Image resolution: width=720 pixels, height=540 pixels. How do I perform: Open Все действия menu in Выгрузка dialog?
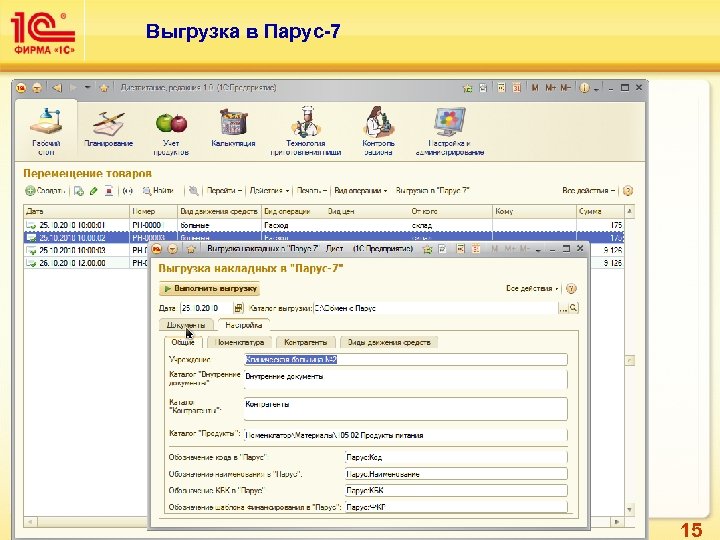[x=532, y=288]
